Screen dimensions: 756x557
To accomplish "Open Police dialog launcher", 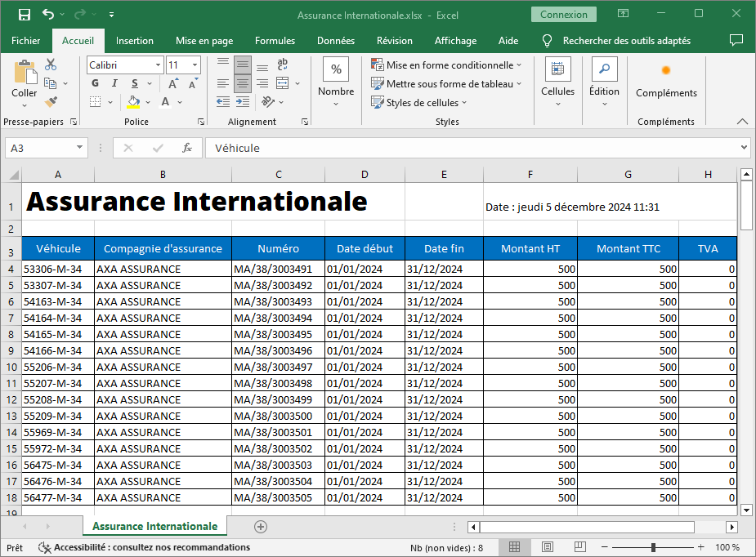I will point(201,122).
